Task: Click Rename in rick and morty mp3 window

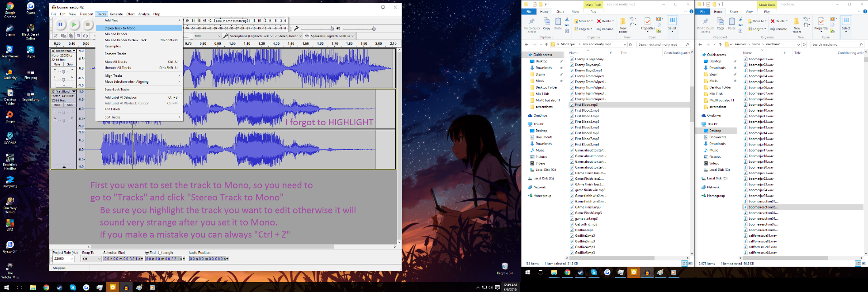Action: (x=605, y=29)
